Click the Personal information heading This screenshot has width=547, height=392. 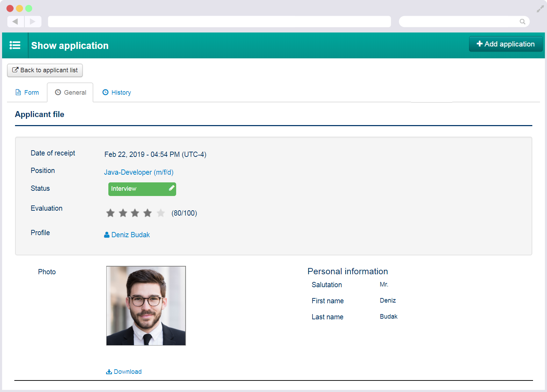tap(348, 271)
